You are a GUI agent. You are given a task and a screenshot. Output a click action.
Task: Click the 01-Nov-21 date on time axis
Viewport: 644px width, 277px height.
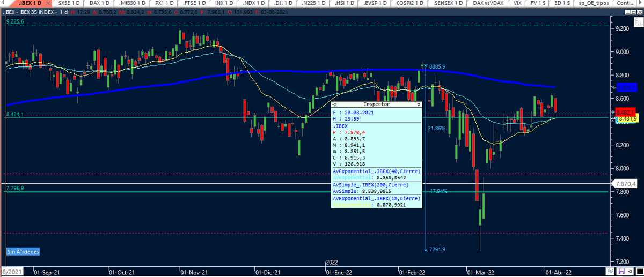[x=193, y=272]
